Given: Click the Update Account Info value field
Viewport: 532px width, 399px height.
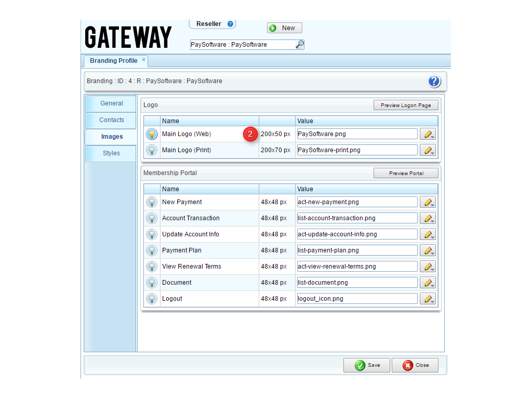Looking at the screenshot, I should (357, 234).
